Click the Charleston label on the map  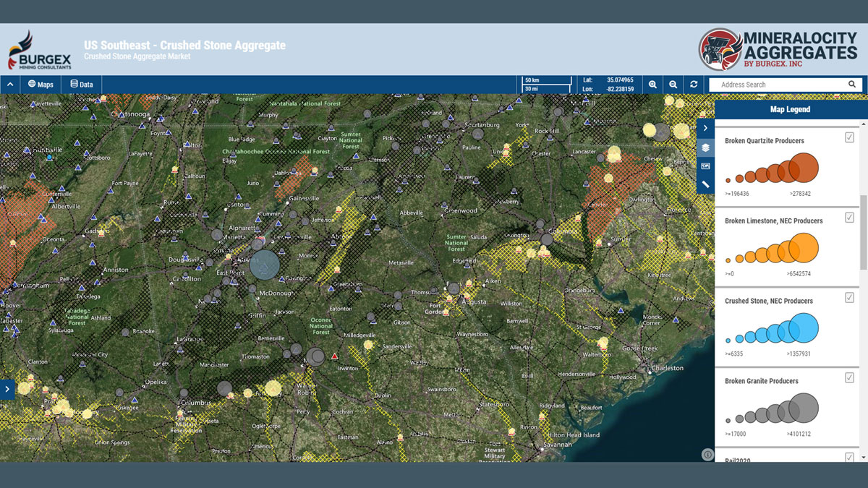pos(668,368)
